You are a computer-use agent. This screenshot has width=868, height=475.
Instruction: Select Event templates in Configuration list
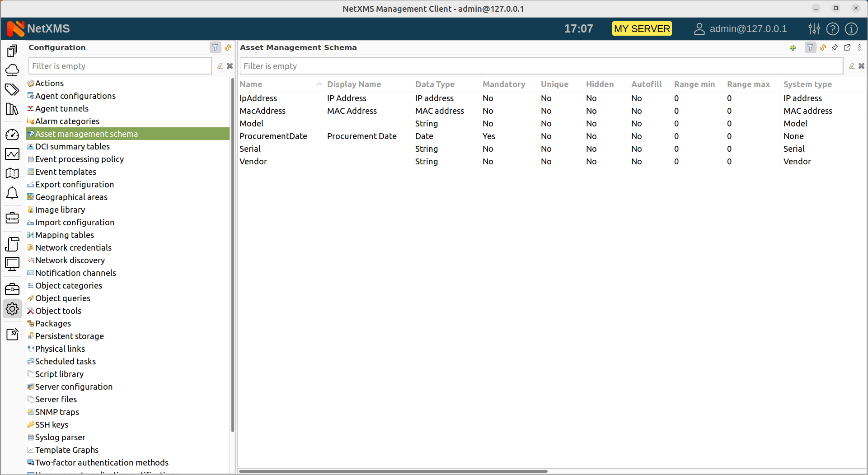66,172
